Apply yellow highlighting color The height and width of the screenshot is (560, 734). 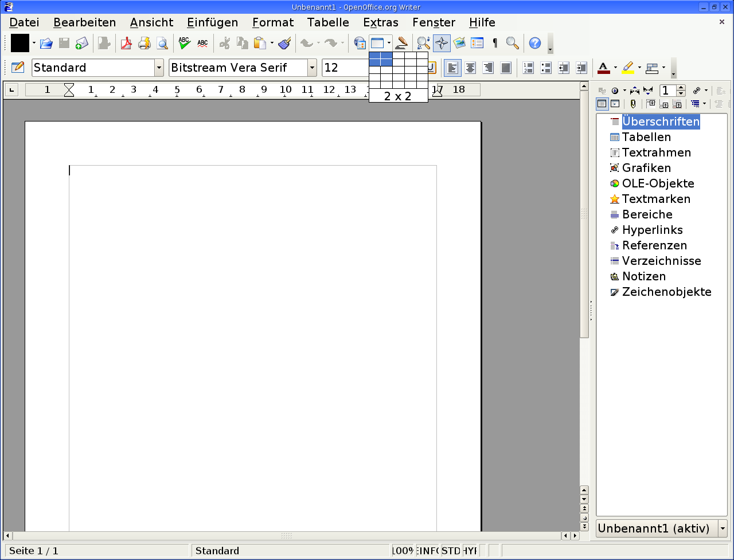pyautogui.click(x=628, y=68)
